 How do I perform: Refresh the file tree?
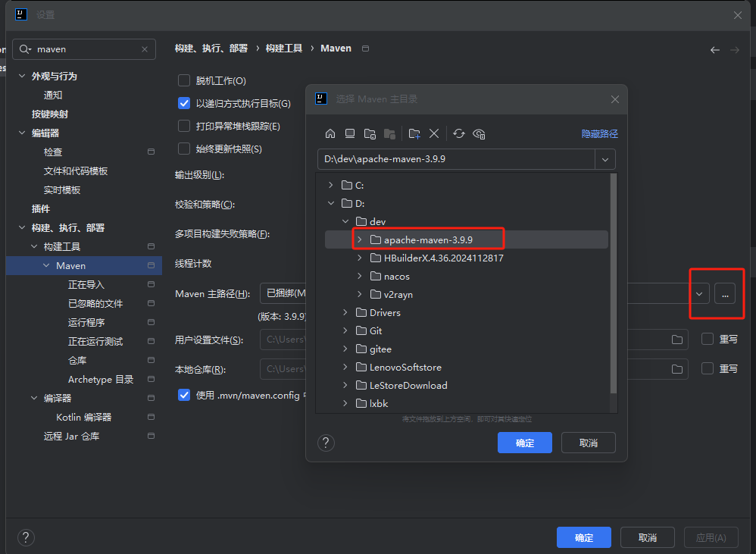[x=459, y=133]
